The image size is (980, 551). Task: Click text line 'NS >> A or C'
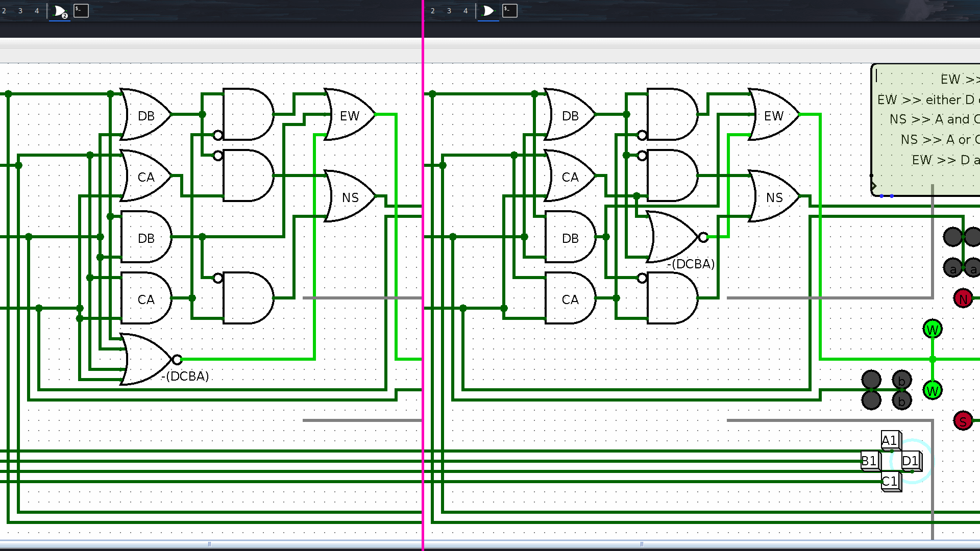coord(940,140)
